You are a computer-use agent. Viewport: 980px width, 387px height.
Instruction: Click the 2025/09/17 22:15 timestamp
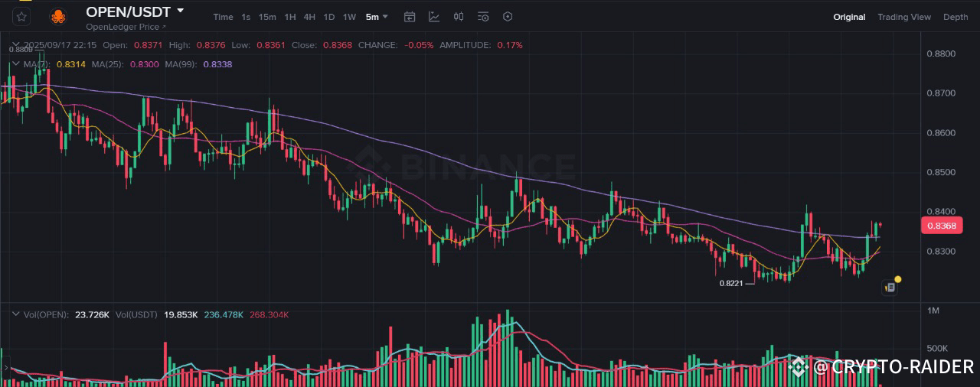click(x=60, y=45)
